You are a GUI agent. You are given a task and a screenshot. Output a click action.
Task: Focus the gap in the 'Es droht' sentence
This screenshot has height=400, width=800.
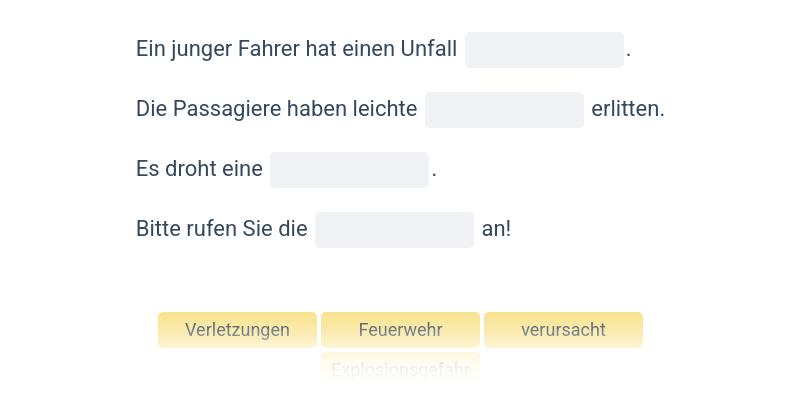tap(349, 170)
